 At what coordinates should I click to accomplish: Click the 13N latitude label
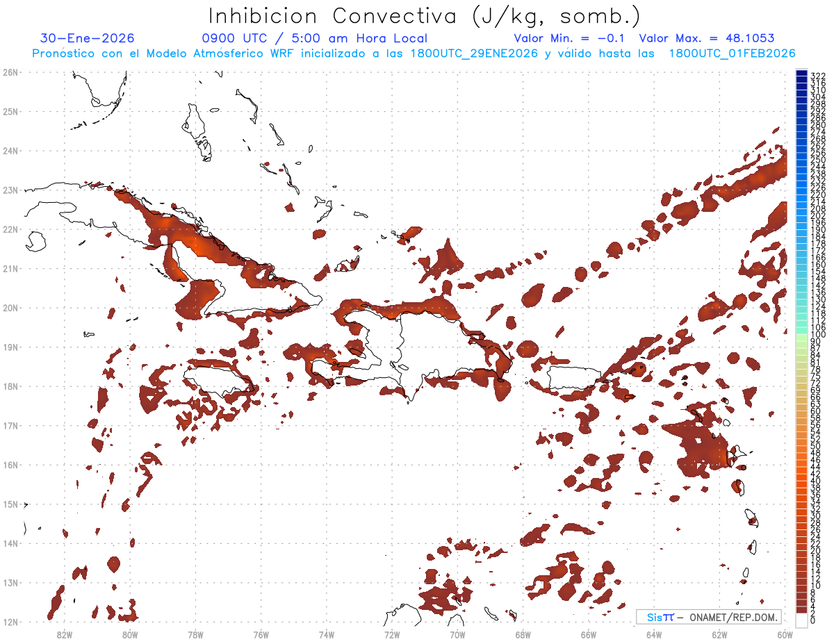(10, 582)
